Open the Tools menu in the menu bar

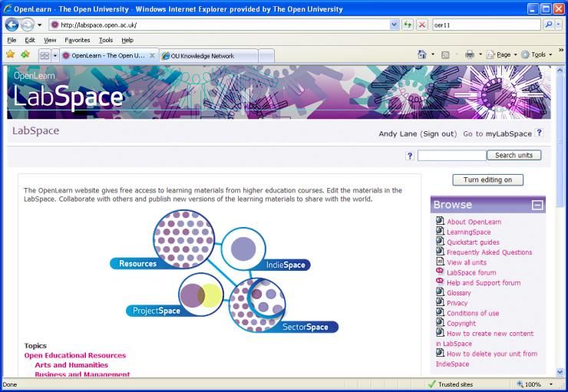(106, 40)
